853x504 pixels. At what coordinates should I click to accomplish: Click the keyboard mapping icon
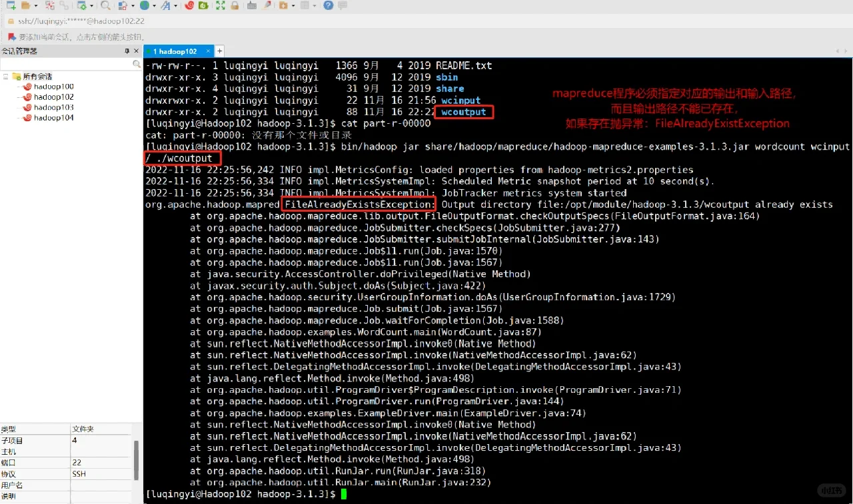click(x=252, y=5)
